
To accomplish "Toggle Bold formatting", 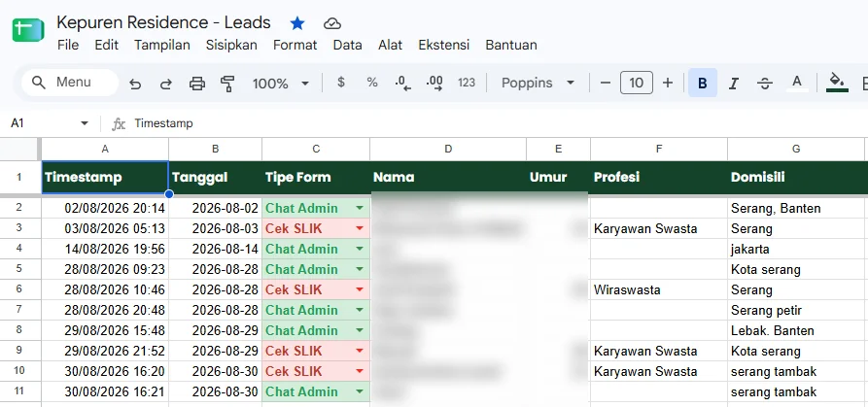I will [x=703, y=83].
